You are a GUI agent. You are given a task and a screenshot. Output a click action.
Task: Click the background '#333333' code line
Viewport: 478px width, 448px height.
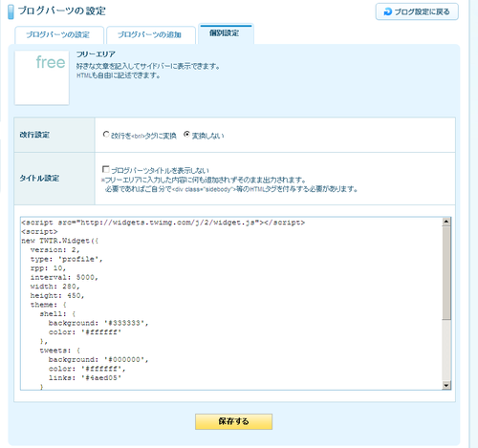98,323
